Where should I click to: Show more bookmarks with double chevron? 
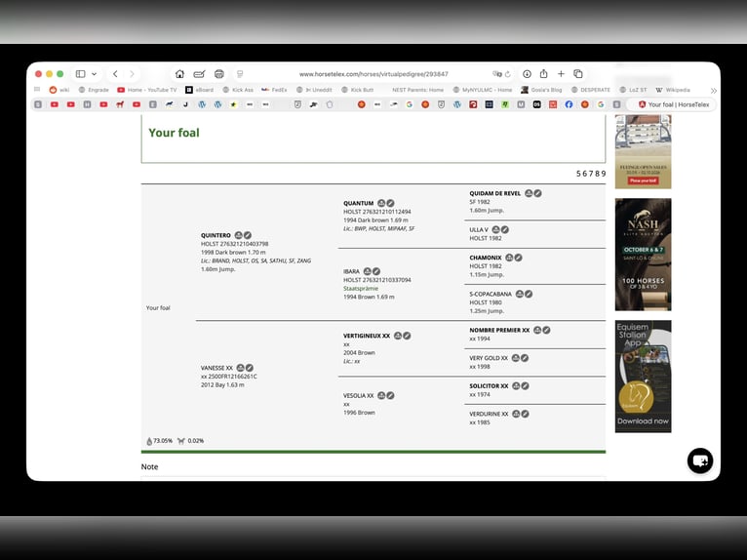coord(713,90)
